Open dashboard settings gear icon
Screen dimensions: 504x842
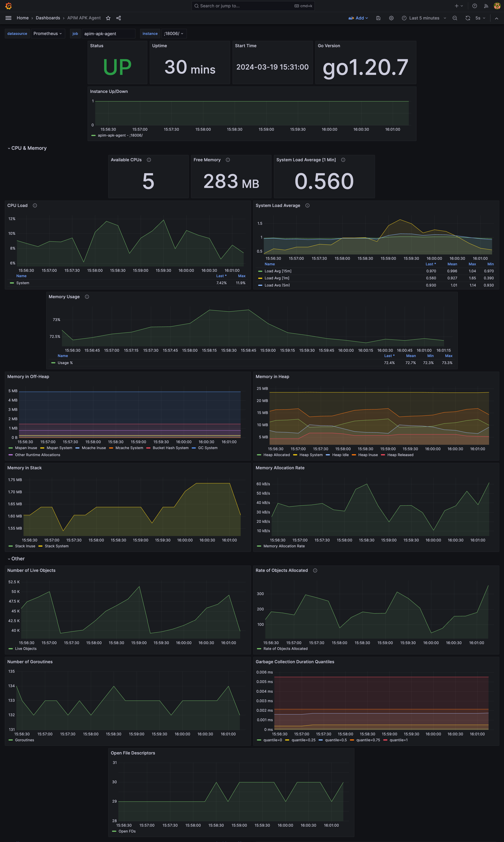click(391, 18)
